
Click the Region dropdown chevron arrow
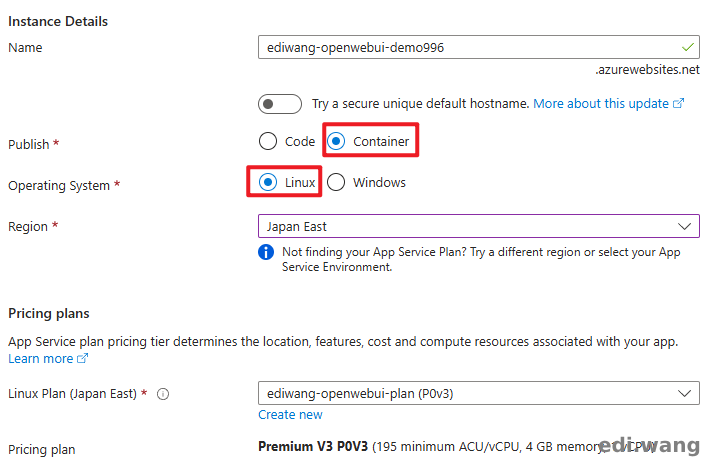click(685, 227)
